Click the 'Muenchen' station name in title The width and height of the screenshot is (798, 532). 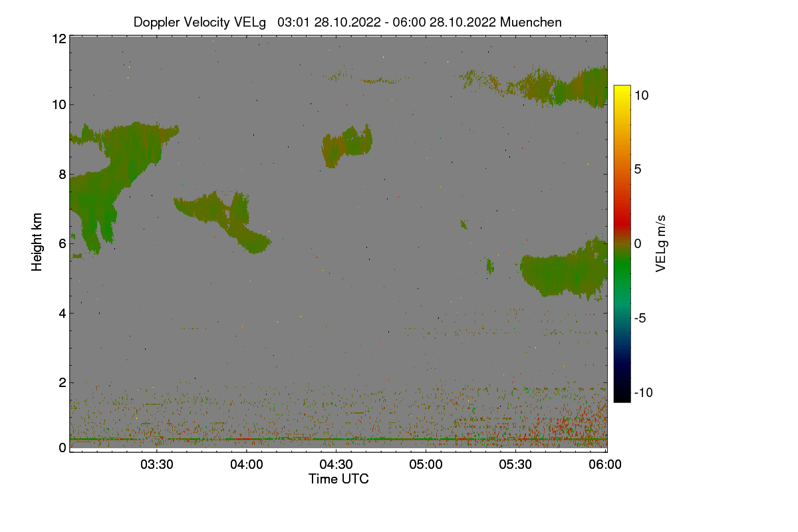point(531,22)
